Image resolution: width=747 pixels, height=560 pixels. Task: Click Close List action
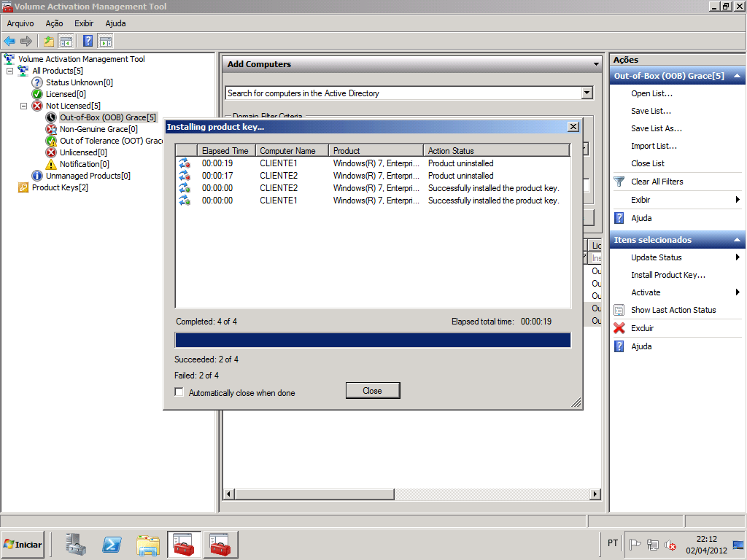click(648, 163)
